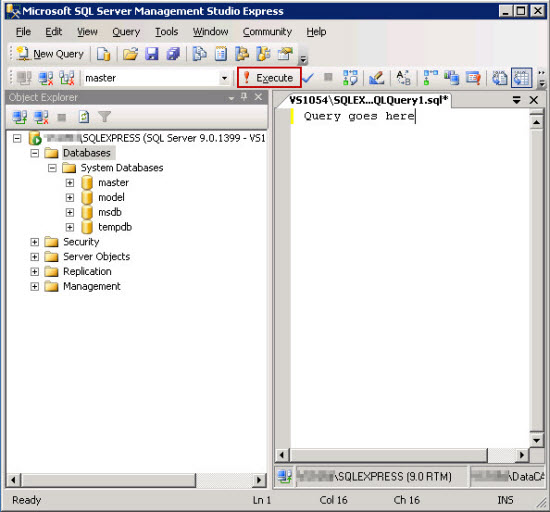Disconnect the query from the server
The image size is (550, 512).
click(46, 78)
